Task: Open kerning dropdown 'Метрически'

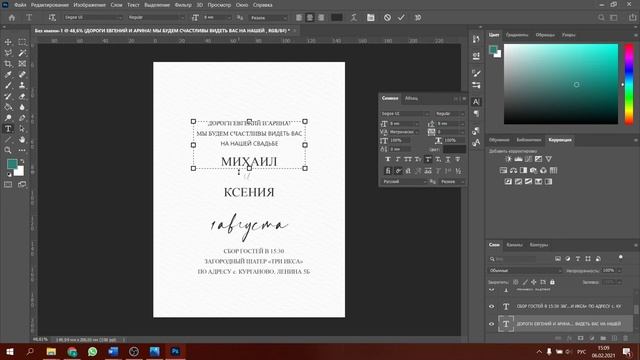Action: 404,132
